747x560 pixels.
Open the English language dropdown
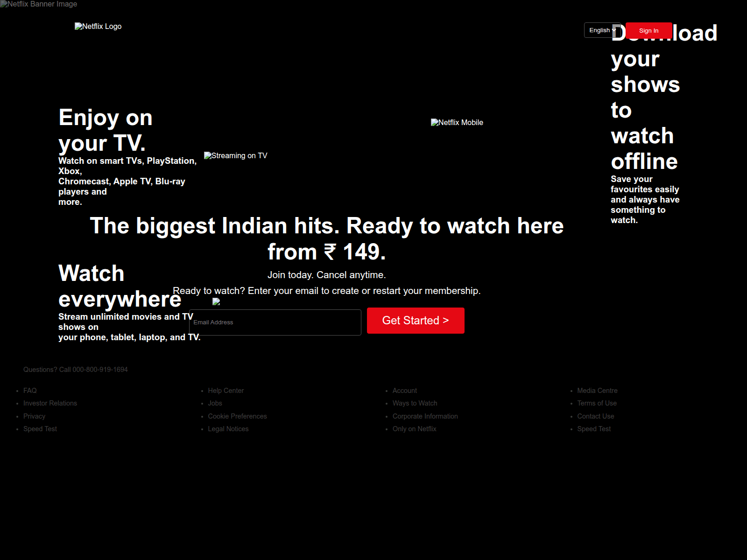click(x=602, y=30)
